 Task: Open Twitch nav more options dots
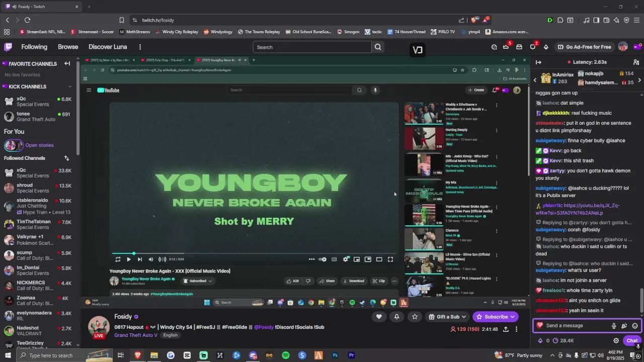point(140,47)
